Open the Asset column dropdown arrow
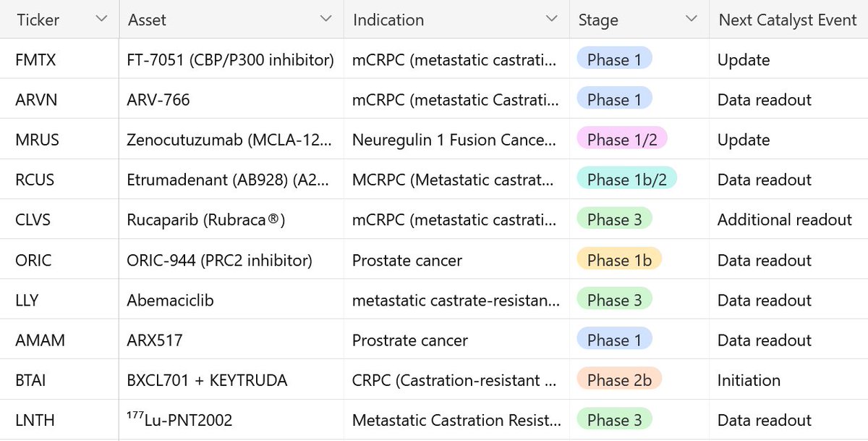The width and height of the screenshot is (868, 441). tap(326, 19)
